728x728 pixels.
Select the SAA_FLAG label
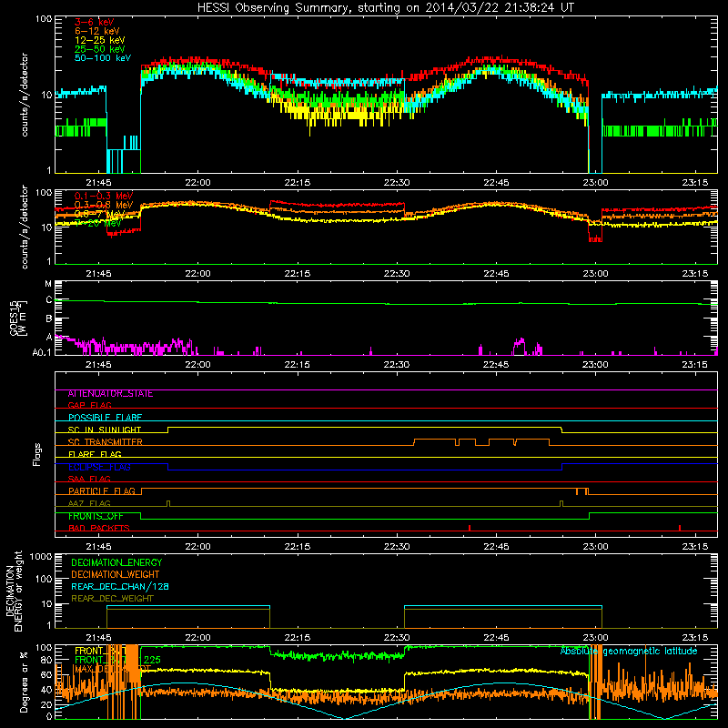tap(89, 479)
